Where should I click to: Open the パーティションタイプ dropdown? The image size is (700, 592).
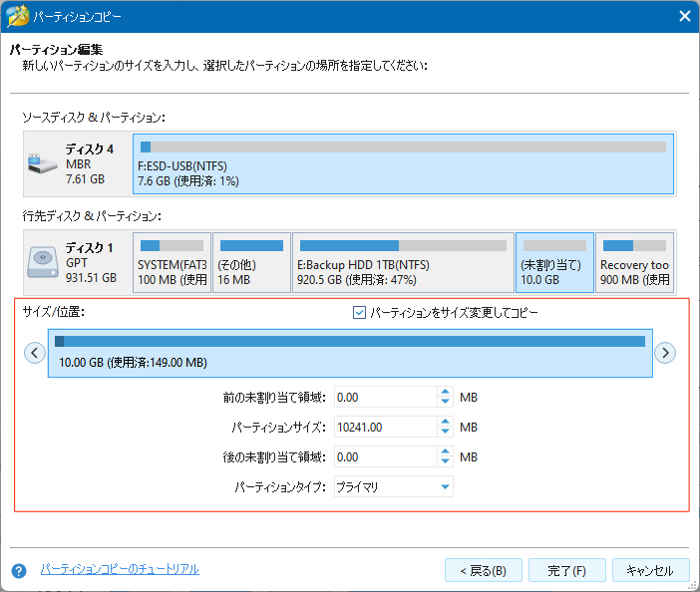443,487
